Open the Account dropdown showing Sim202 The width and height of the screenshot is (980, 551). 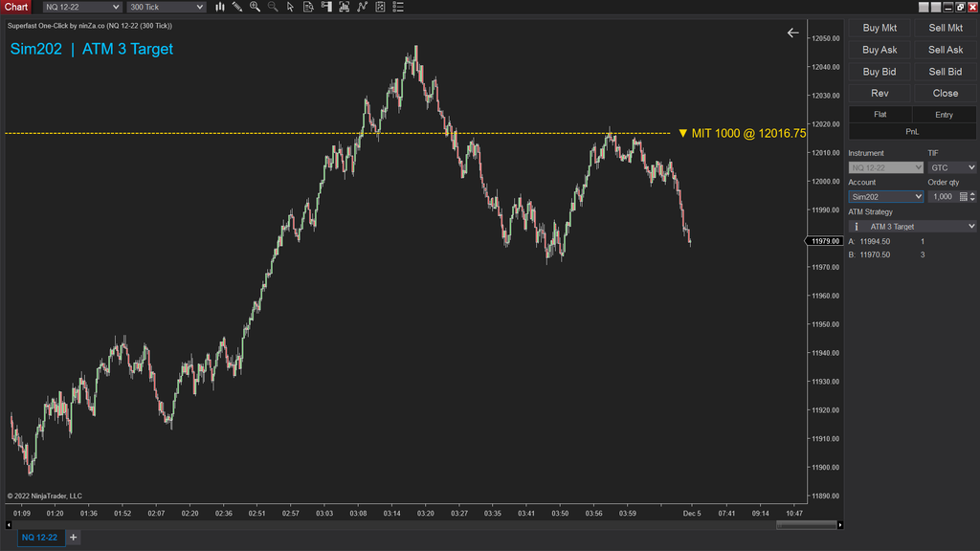885,196
